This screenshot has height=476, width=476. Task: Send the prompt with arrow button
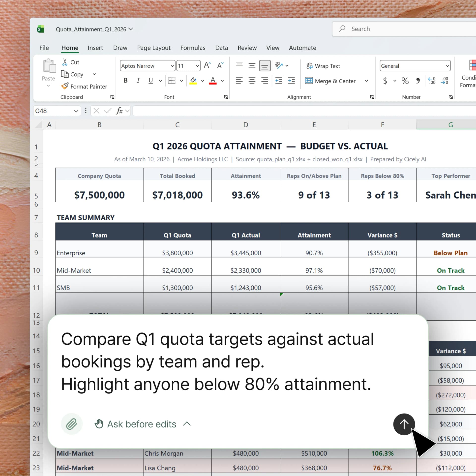(404, 424)
